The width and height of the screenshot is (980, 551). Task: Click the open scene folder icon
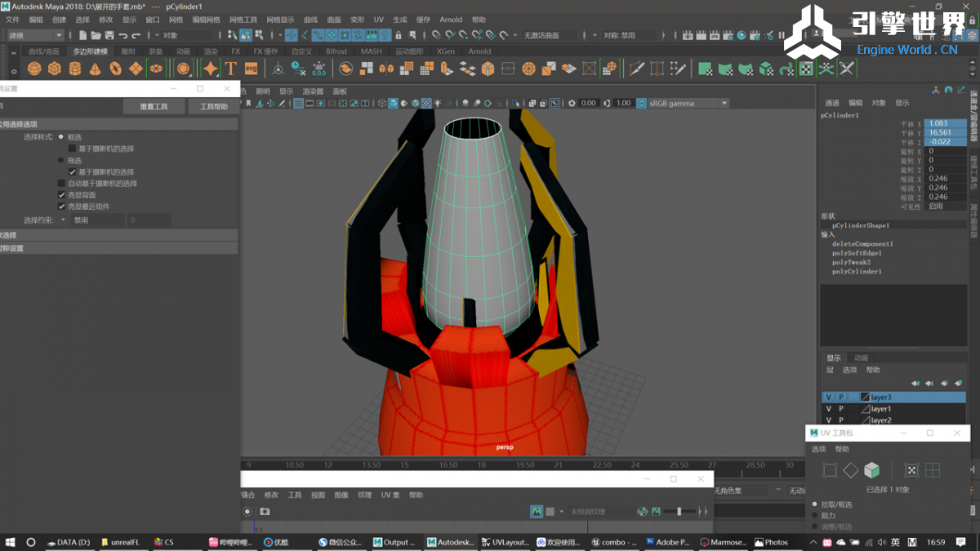96,35
